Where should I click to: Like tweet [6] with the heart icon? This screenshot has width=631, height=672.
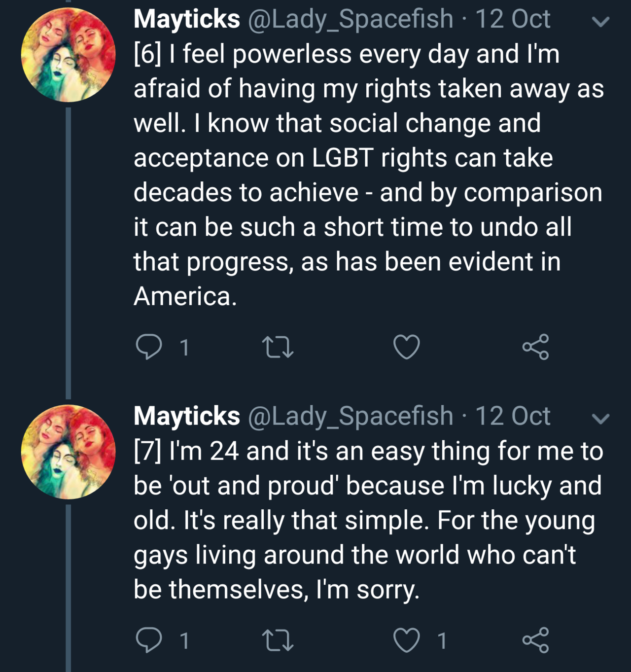point(407,347)
